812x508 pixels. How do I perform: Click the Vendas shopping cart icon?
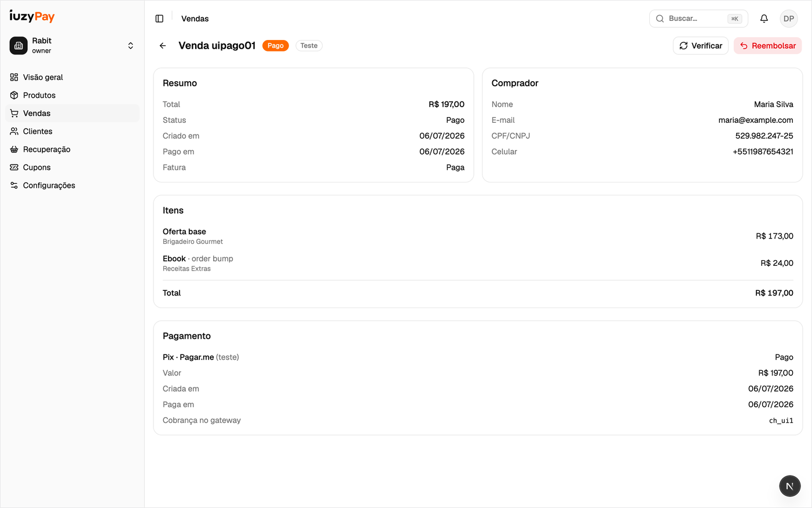pyautogui.click(x=14, y=113)
